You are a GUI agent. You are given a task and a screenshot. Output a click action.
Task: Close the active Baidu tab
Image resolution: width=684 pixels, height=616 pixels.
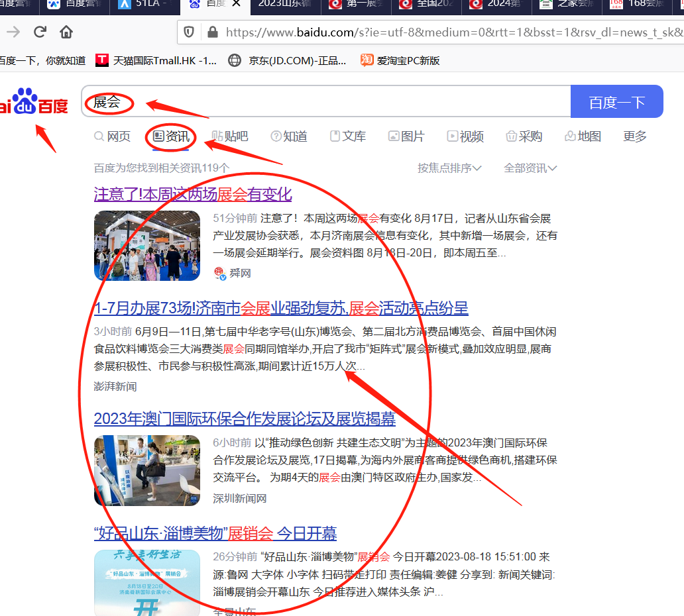[x=236, y=3]
